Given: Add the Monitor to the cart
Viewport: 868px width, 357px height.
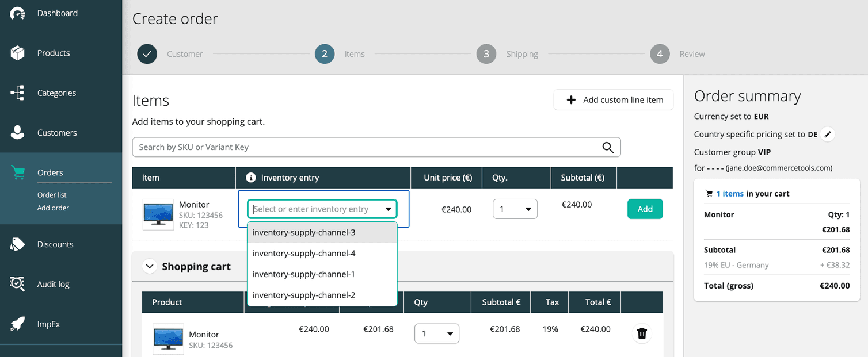Looking at the screenshot, I should click(x=645, y=209).
